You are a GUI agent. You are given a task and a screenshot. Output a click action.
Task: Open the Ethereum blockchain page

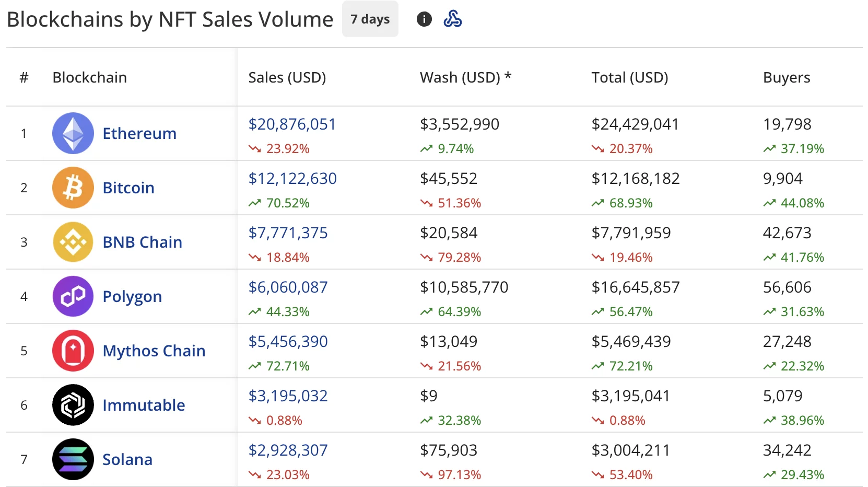pyautogui.click(x=139, y=133)
